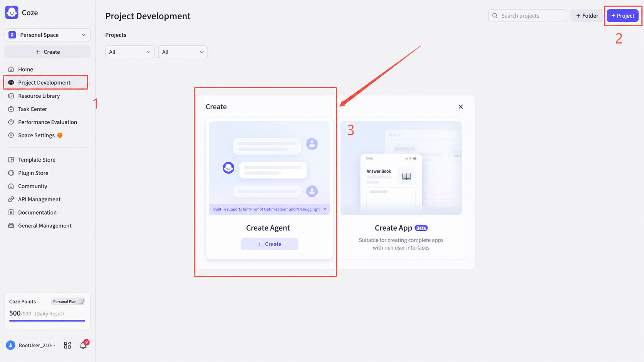The image size is (644, 362).
Task: Open Task Center
Action: coord(32,109)
